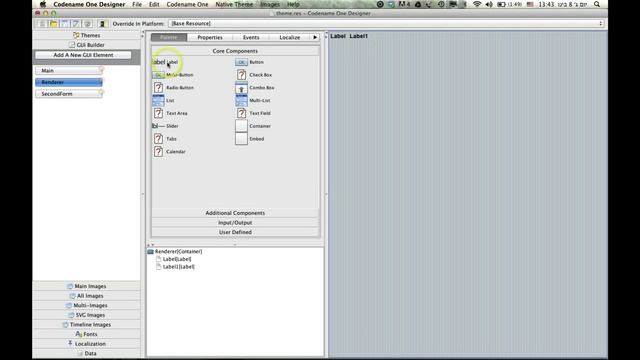Choose the Text Field palette component
The image size is (640, 360).
[x=253, y=113]
